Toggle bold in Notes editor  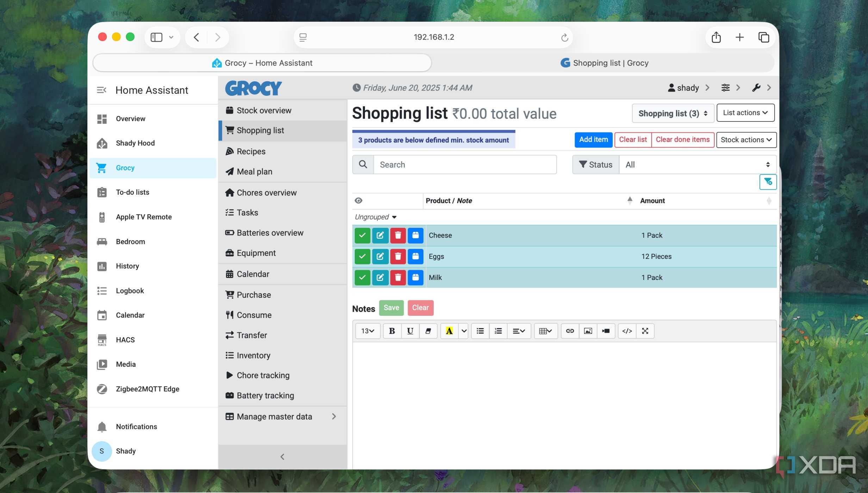(x=392, y=331)
